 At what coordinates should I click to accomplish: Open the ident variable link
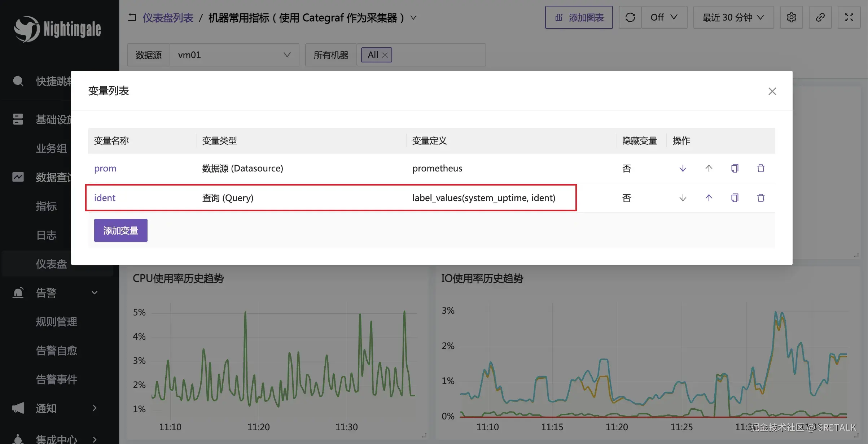[x=105, y=198]
